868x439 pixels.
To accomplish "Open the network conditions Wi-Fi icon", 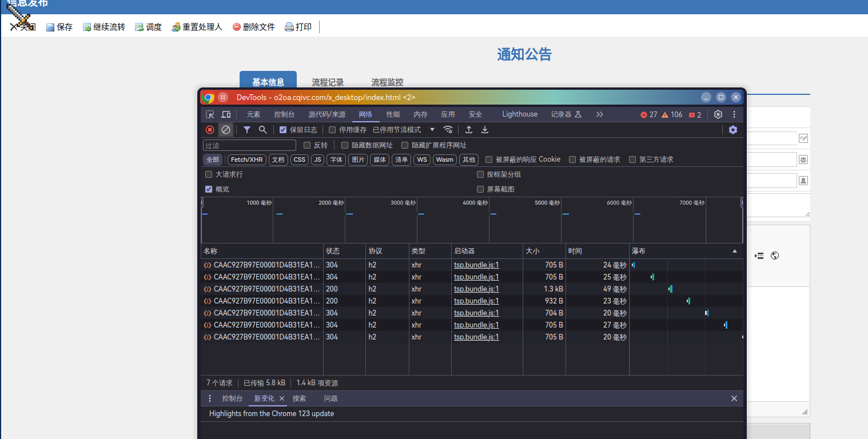I will (x=448, y=130).
